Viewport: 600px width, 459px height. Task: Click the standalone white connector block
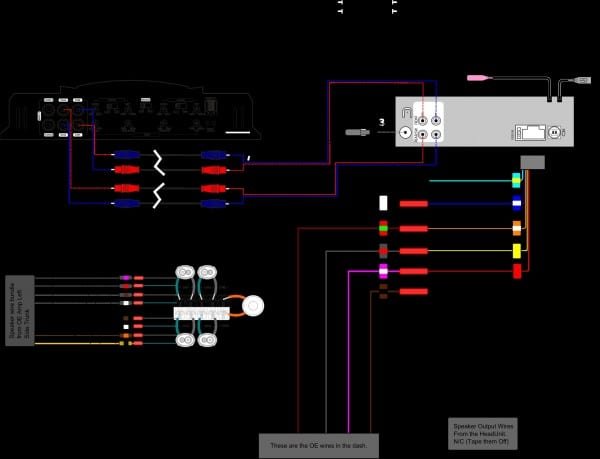pos(383,203)
